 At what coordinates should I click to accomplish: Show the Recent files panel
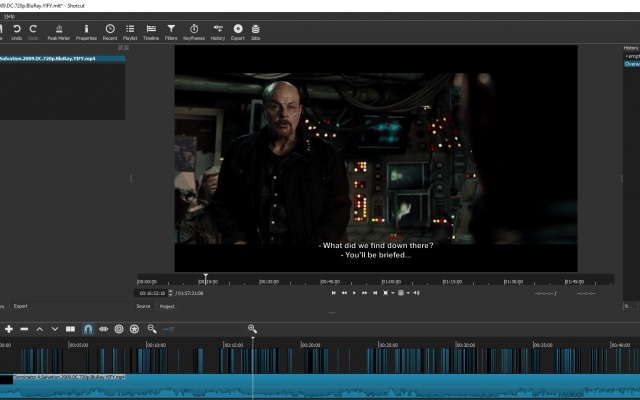(x=110, y=32)
